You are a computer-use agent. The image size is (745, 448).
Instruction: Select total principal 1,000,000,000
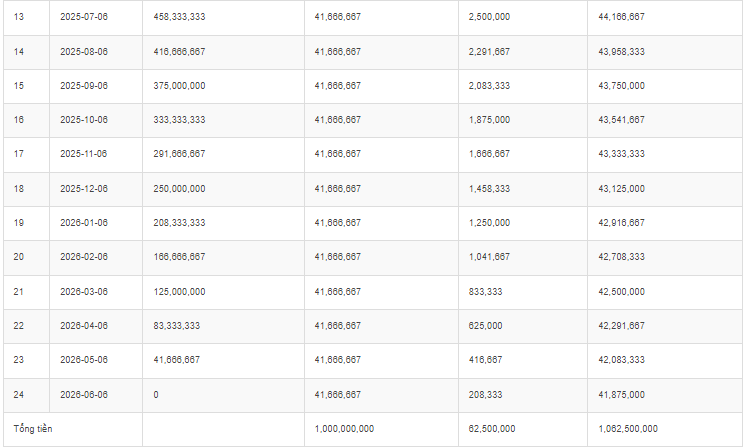344,428
